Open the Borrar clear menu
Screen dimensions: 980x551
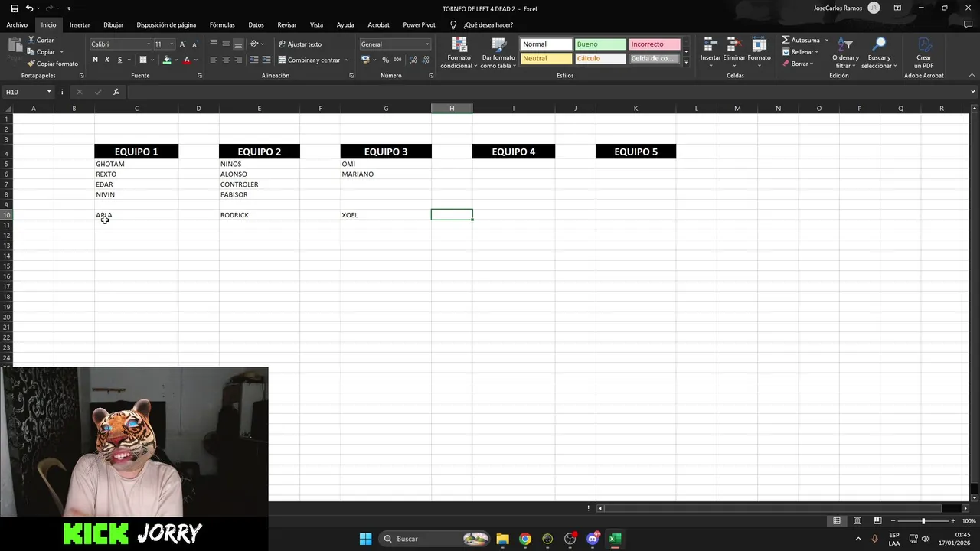tap(799, 64)
